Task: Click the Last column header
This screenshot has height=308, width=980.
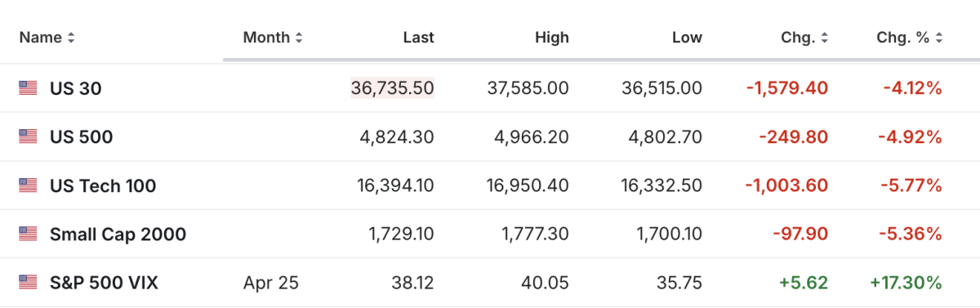Action: pyautogui.click(x=419, y=38)
